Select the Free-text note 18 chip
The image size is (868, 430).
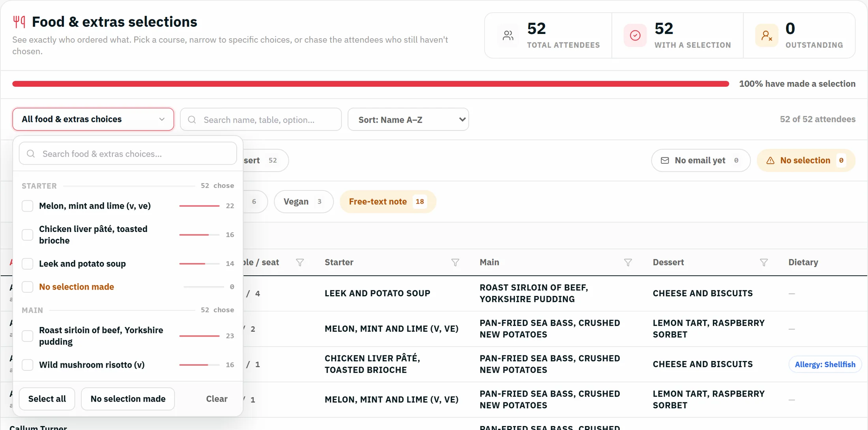click(388, 202)
